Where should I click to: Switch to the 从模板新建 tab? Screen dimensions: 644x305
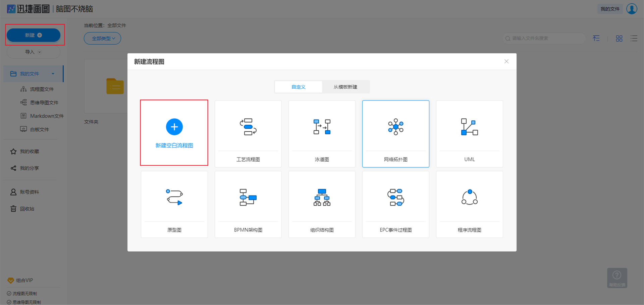click(345, 87)
